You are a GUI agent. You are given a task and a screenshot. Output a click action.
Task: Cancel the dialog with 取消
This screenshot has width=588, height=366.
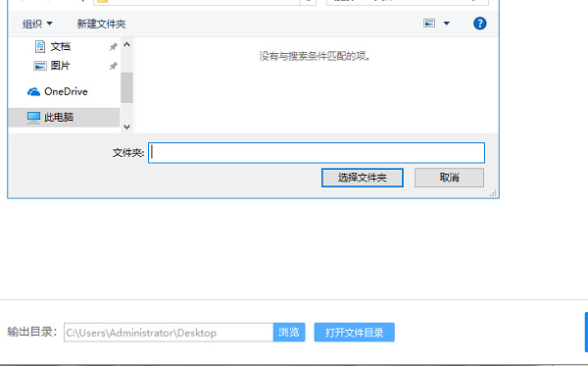(449, 178)
